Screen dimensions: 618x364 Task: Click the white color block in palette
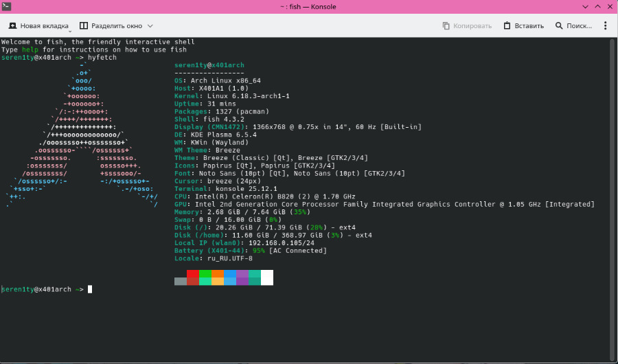click(267, 277)
